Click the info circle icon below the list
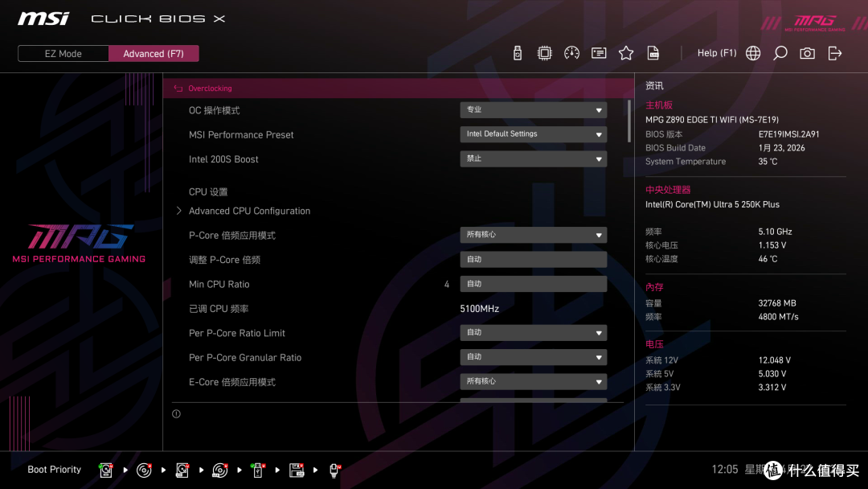Viewport: 868px width, 489px height. click(x=176, y=413)
